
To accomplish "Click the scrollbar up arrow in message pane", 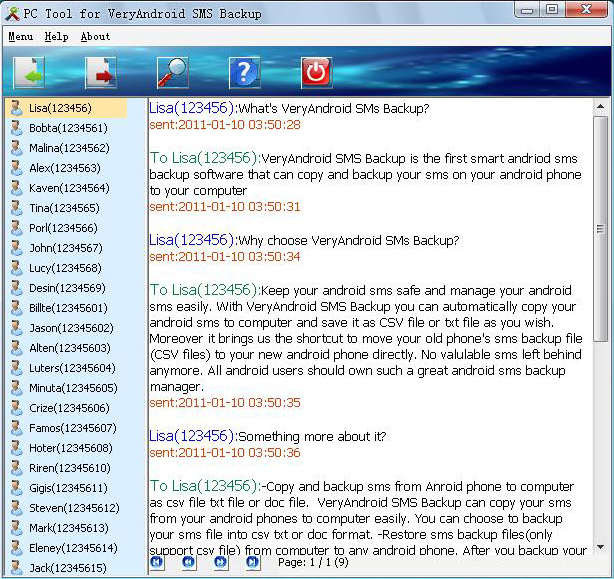I will tap(600, 106).
